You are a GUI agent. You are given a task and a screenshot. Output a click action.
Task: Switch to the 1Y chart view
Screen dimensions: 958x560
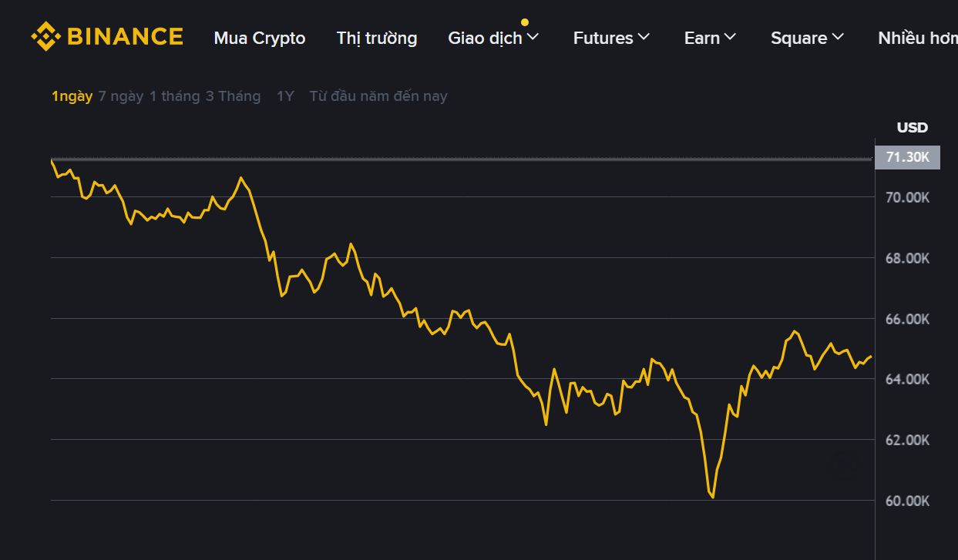(x=285, y=96)
